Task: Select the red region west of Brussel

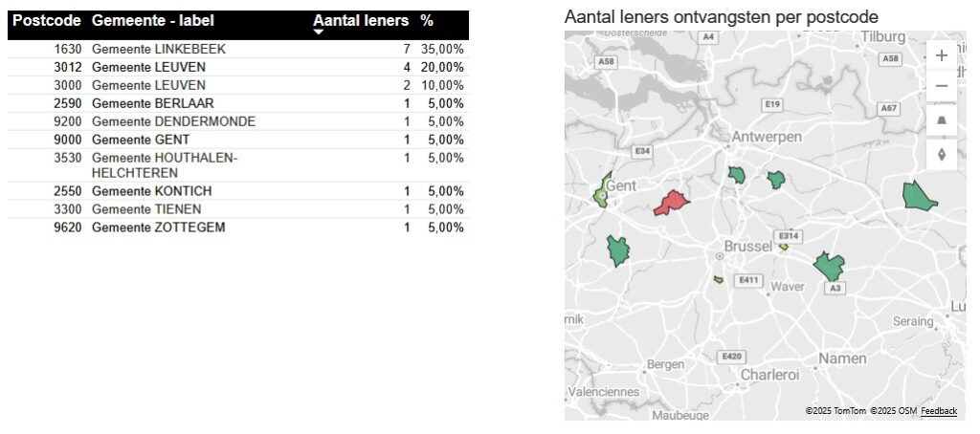Action: pos(672,203)
